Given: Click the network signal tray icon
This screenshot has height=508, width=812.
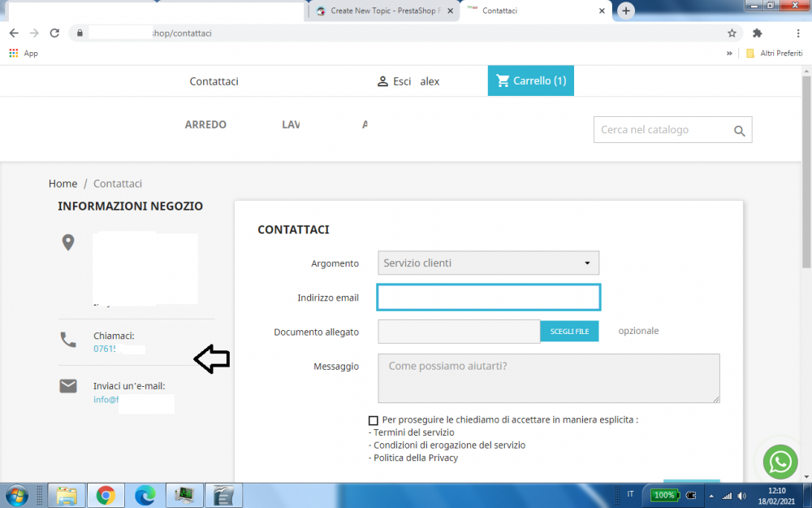Looking at the screenshot, I should (727, 496).
